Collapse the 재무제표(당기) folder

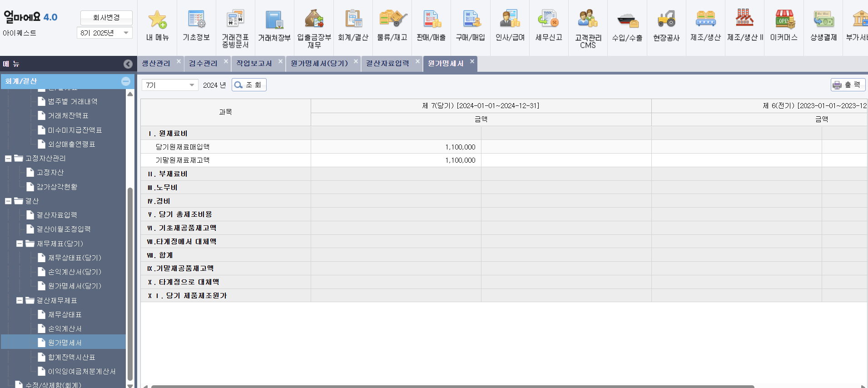(20, 244)
